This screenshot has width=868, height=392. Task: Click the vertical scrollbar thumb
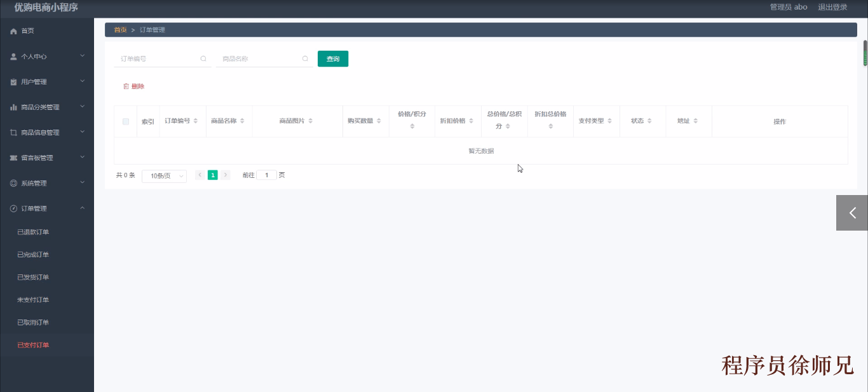coord(865,53)
